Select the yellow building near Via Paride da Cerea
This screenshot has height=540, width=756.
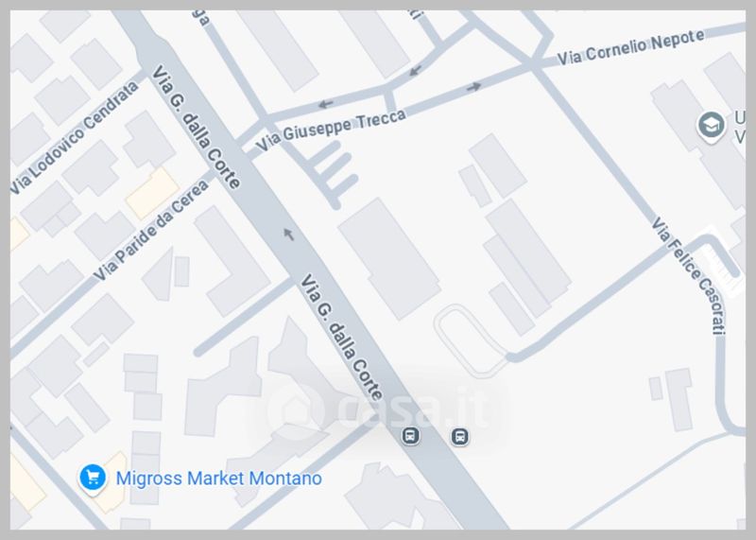[x=153, y=193]
